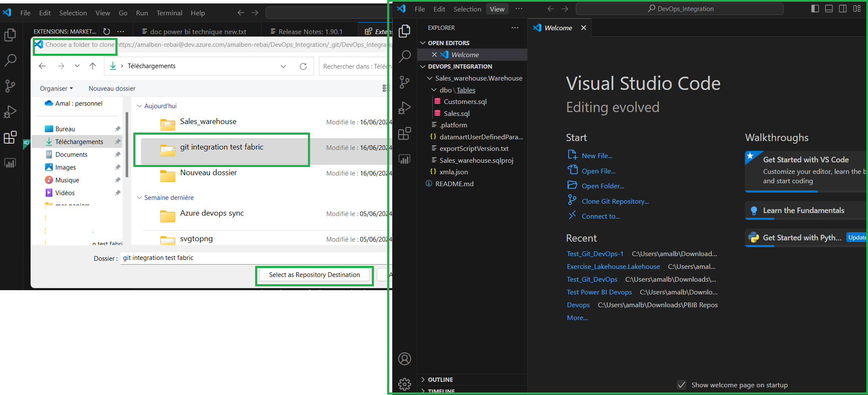Open the Organiser dropdown menu
The height and width of the screenshot is (395, 868).
56,89
